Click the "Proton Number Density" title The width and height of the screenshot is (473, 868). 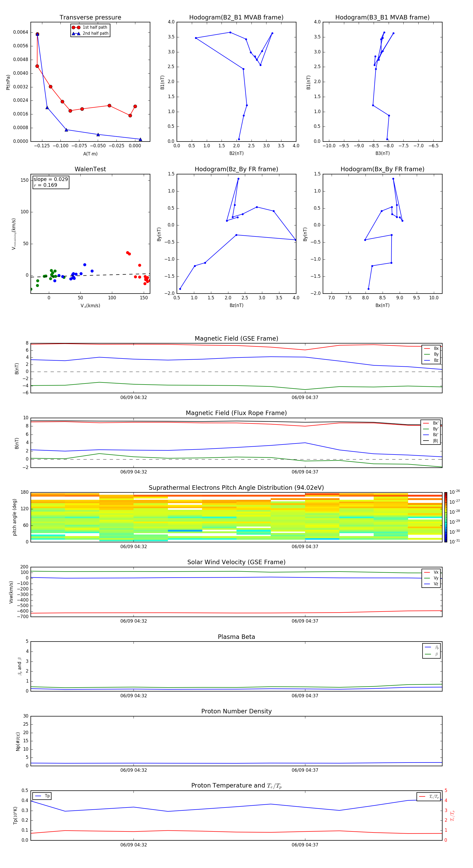236,711
